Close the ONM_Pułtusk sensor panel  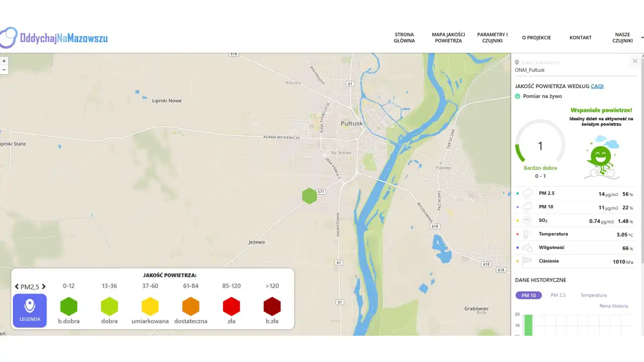635,61
